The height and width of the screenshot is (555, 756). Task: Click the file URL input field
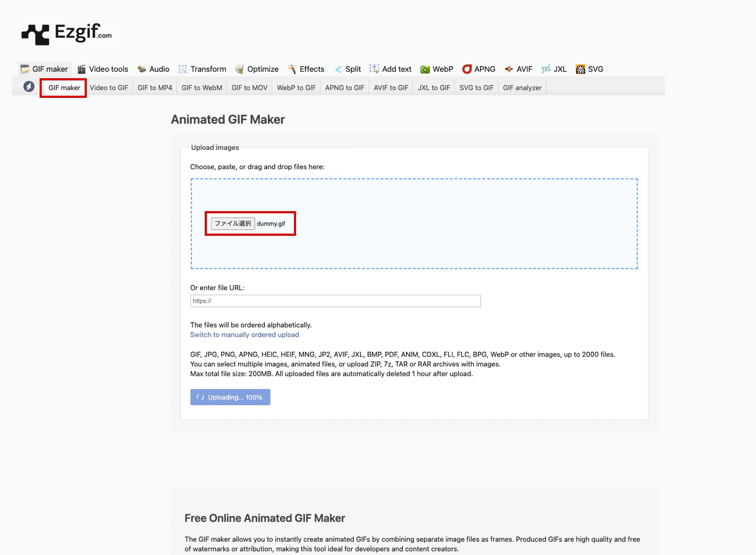click(x=335, y=301)
